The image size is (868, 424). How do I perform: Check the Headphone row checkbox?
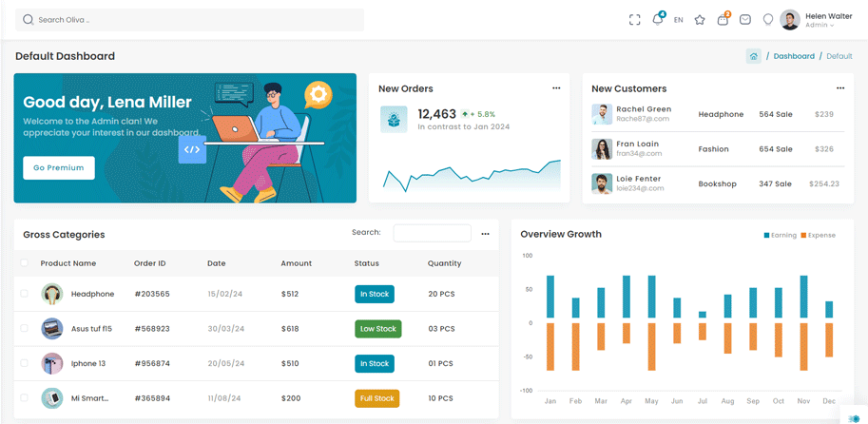[x=25, y=294]
